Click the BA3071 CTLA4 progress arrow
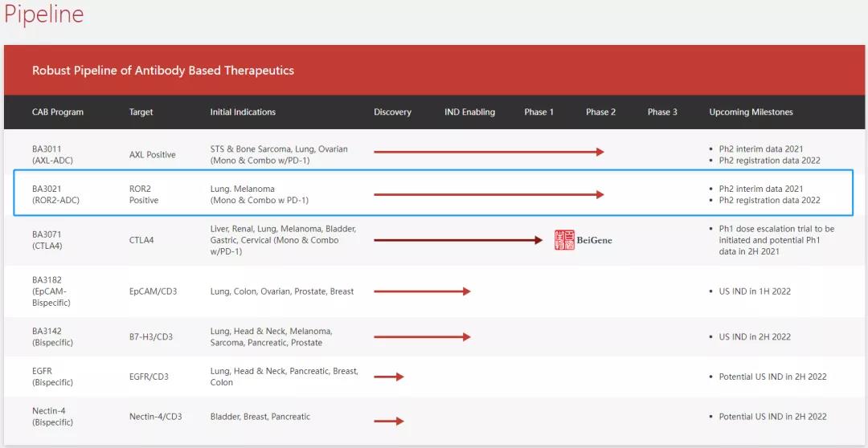868x448 pixels. click(458, 240)
